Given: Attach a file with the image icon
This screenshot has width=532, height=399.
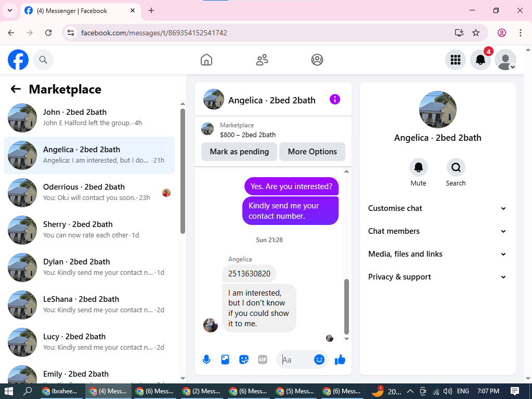Looking at the screenshot, I should pos(225,360).
